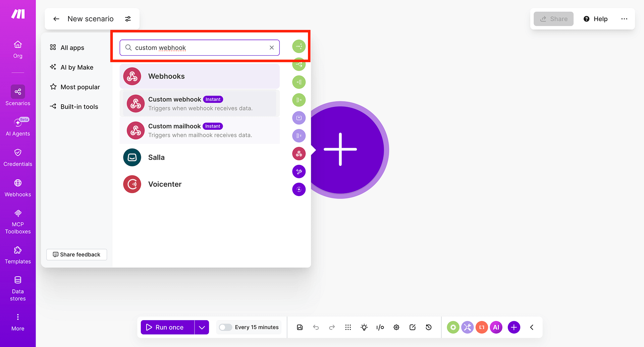Click the lightbulb explain flow icon
This screenshot has width=644, height=347.
tap(364, 327)
